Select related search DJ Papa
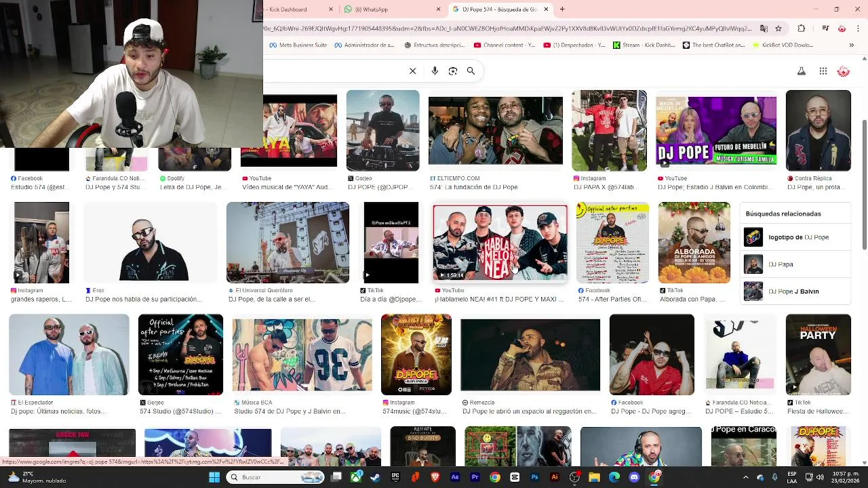This screenshot has height=488, width=868. [x=795, y=264]
